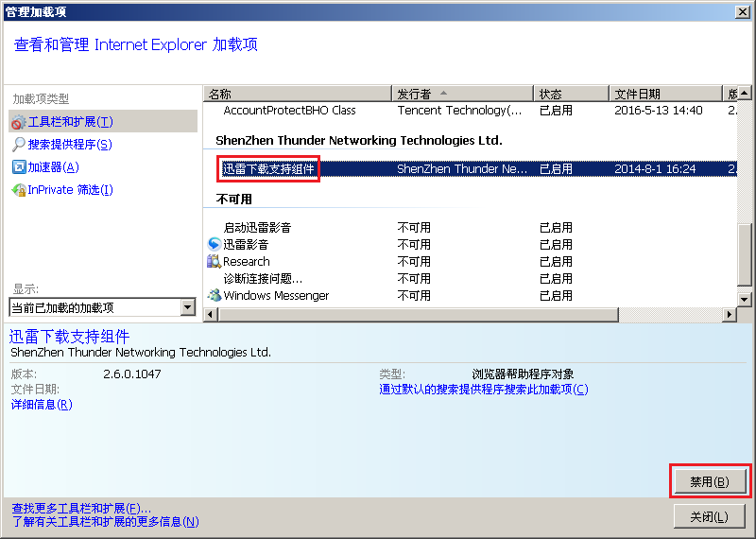Open the 详细信息 link

coord(41,405)
